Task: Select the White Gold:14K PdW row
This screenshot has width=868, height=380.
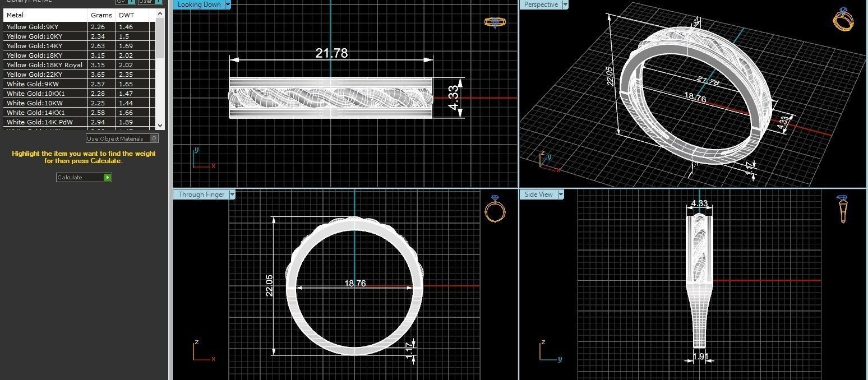Action: coord(80,122)
